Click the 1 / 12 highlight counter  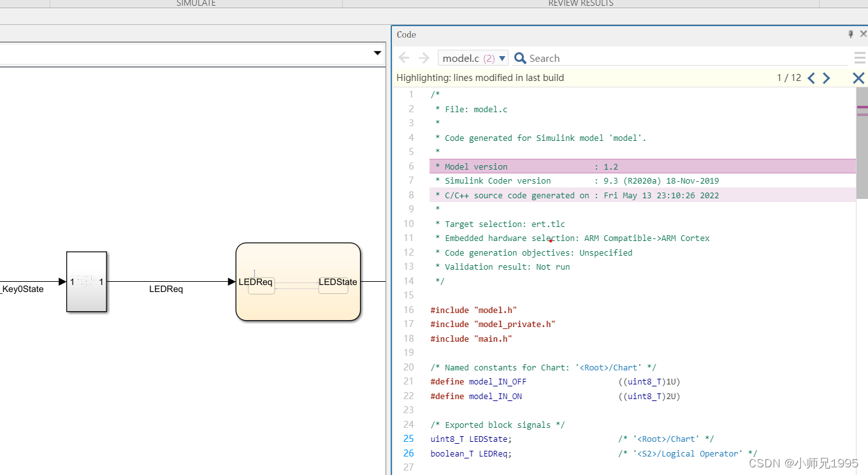tap(789, 78)
